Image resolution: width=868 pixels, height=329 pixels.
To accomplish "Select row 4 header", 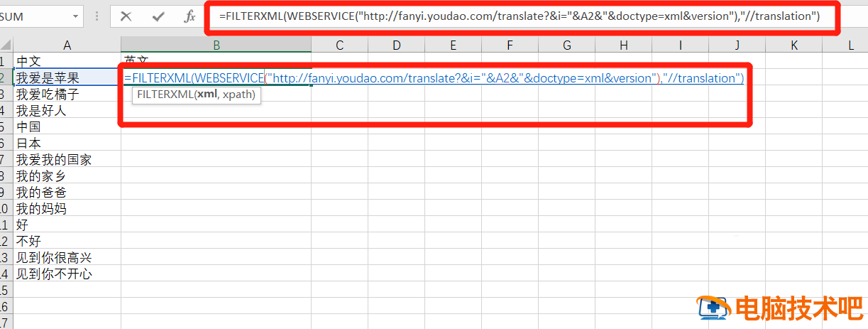I will pyautogui.click(x=6, y=111).
